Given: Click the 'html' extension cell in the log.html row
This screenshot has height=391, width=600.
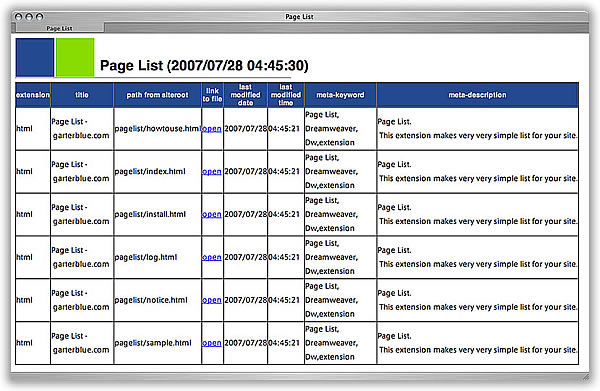Looking at the screenshot, I should pyautogui.click(x=33, y=257).
